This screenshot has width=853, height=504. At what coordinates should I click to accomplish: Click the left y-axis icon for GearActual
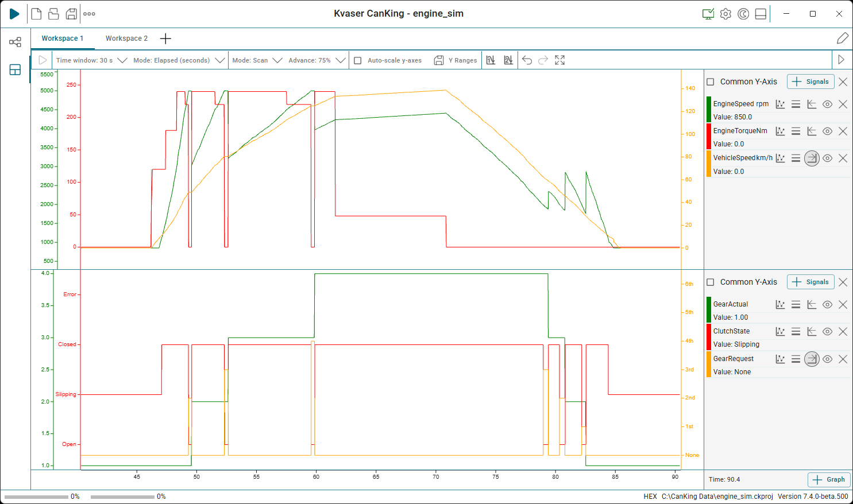(812, 304)
